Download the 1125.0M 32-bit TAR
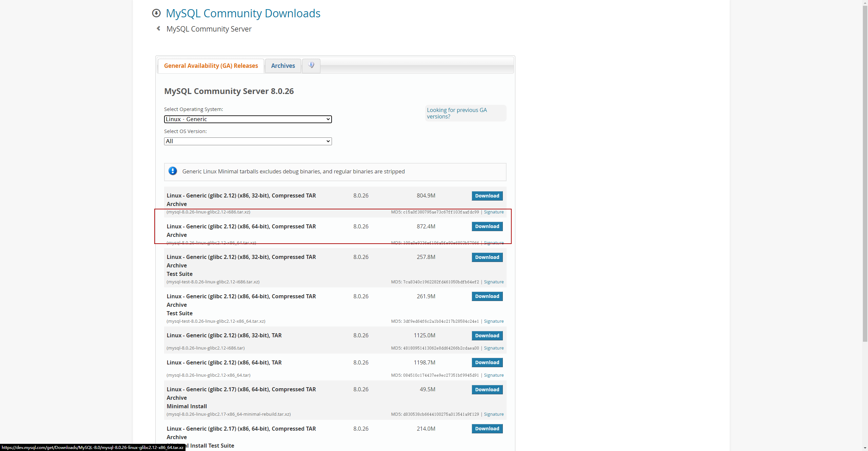This screenshot has width=868, height=451. pos(487,336)
